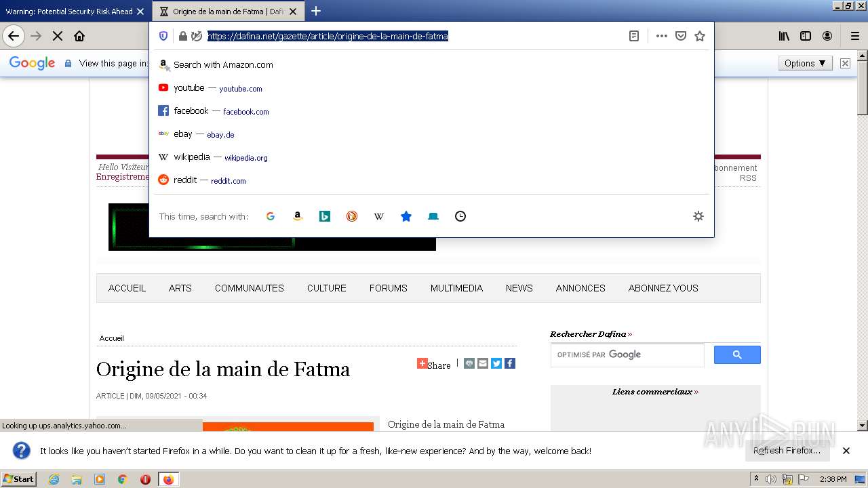Image resolution: width=868 pixels, height=488 pixels.
Task: Select the wikipedia.org suggestion
Action: point(431,157)
